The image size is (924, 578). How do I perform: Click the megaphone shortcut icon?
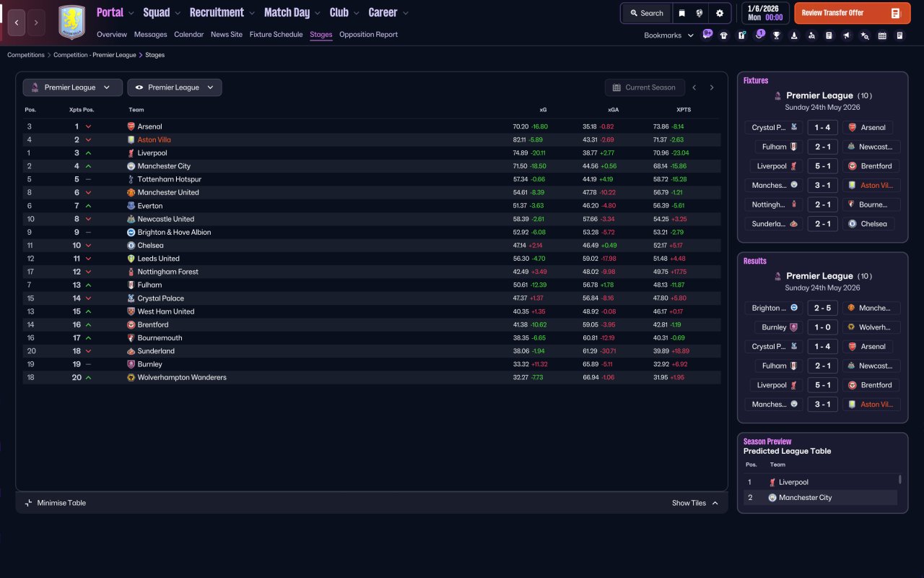click(847, 35)
